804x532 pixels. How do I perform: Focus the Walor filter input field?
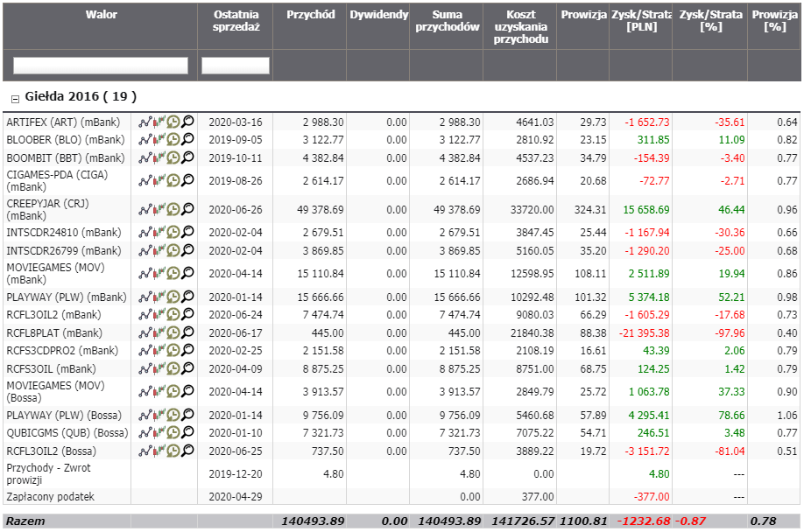[100, 65]
